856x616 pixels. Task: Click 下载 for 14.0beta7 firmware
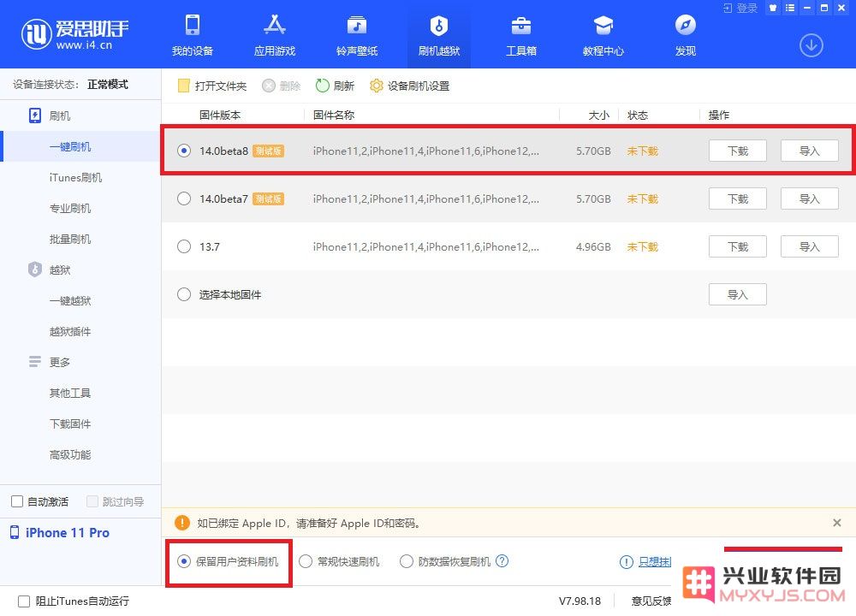738,198
